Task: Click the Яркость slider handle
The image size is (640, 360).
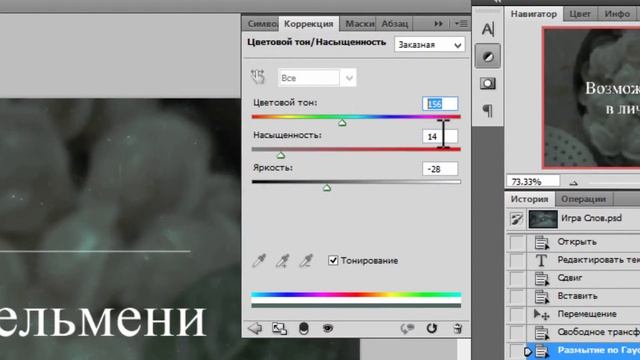Action: pyautogui.click(x=327, y=188)
